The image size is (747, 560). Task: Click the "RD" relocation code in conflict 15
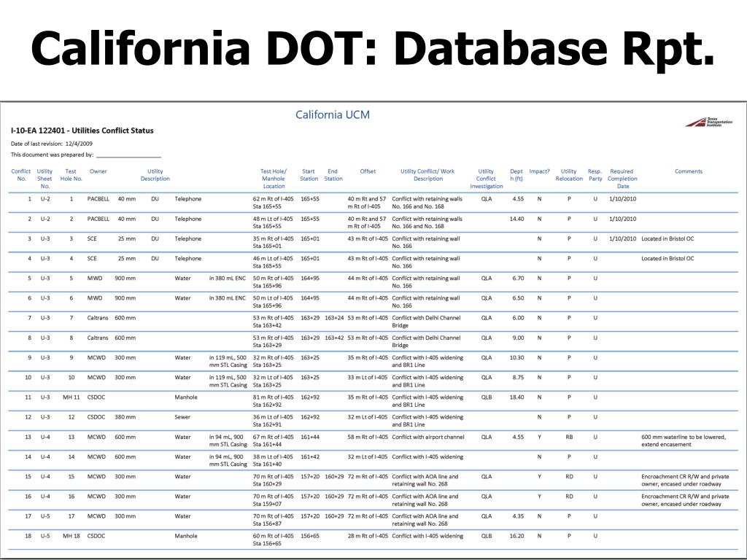569,477
